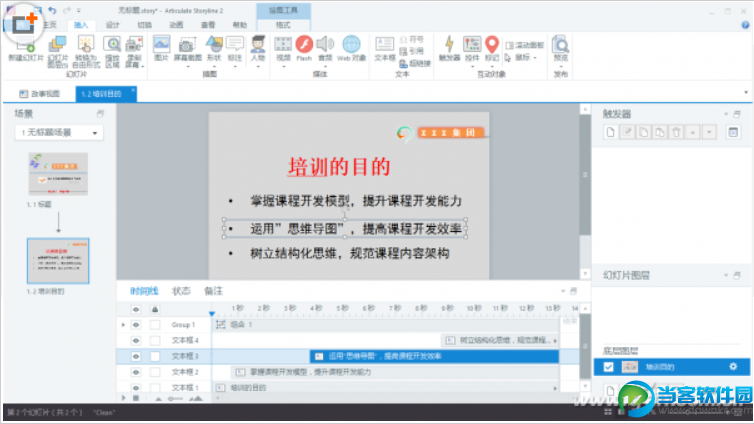Open the Mouse (鼠标) dropdown
This screenshot has width=754, height=424.
tap(521, 57)
